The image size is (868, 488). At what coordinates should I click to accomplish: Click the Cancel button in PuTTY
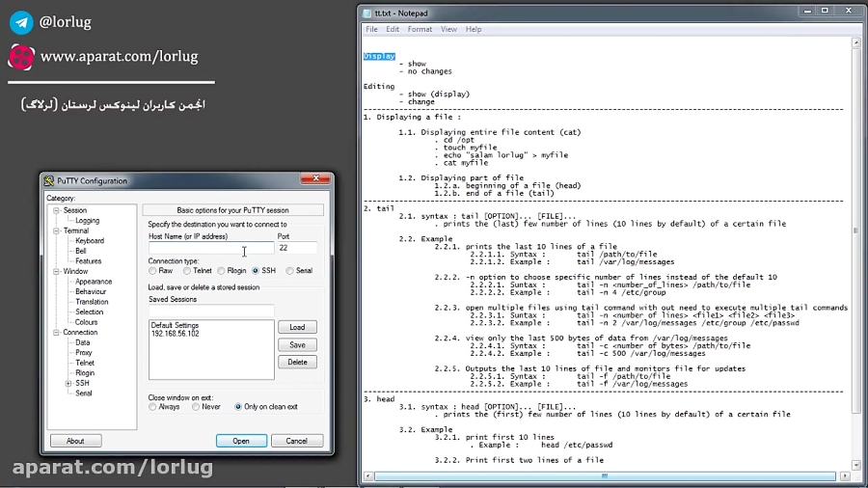[297, 441]
